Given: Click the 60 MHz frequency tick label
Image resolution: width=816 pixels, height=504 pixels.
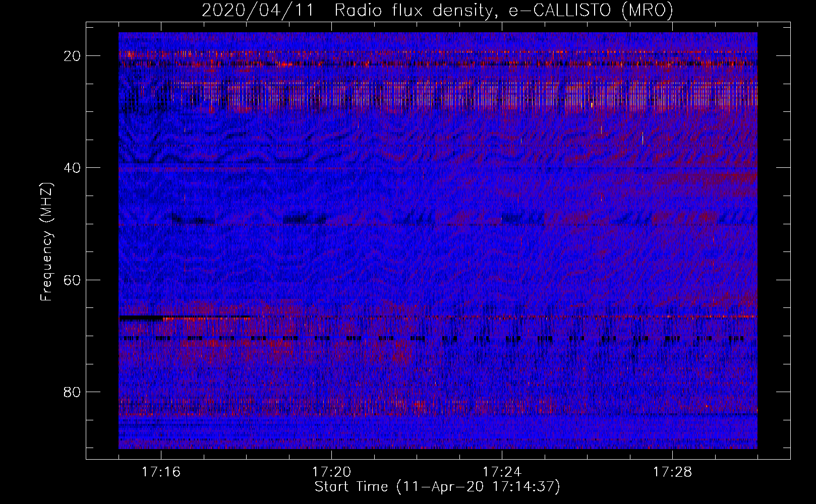Looking at the screenshot, I should tap(73, 280).
